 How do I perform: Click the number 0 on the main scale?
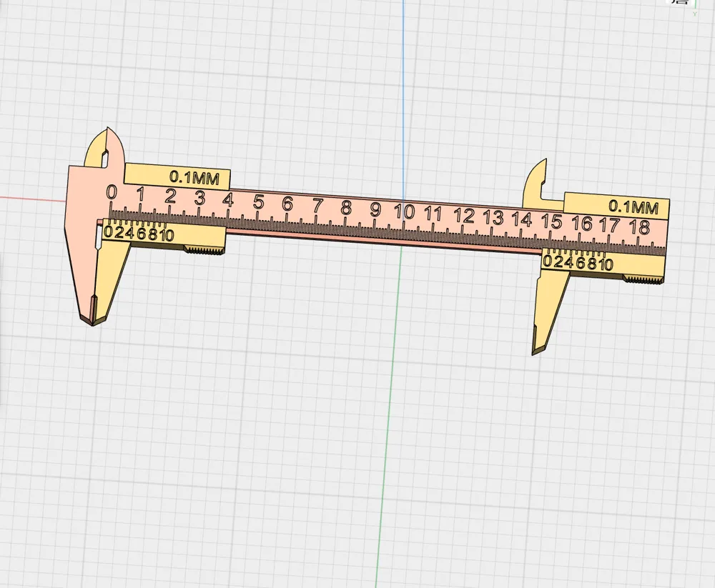112,194
